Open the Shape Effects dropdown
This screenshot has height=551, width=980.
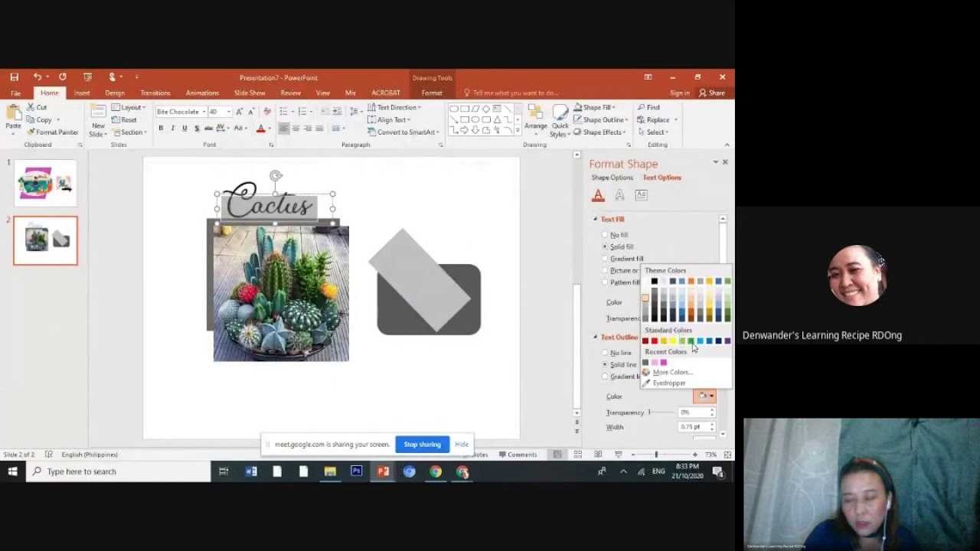[599, 132]
